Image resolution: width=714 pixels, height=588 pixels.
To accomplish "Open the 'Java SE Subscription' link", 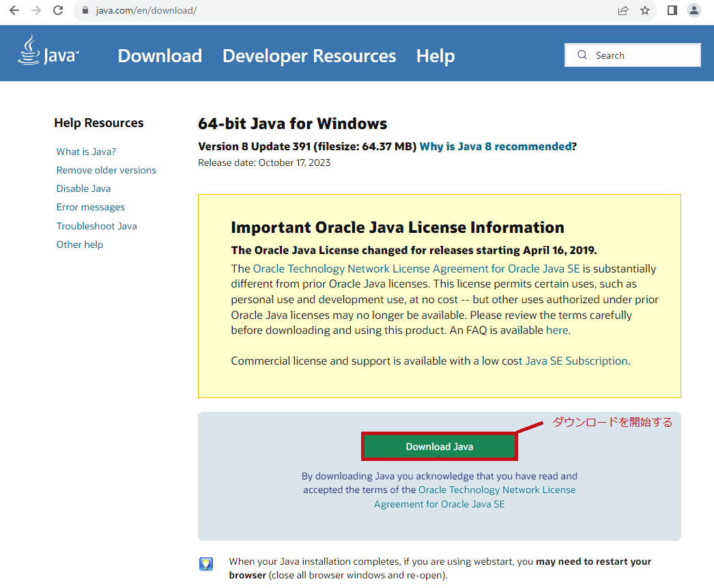I will point(577,361).
